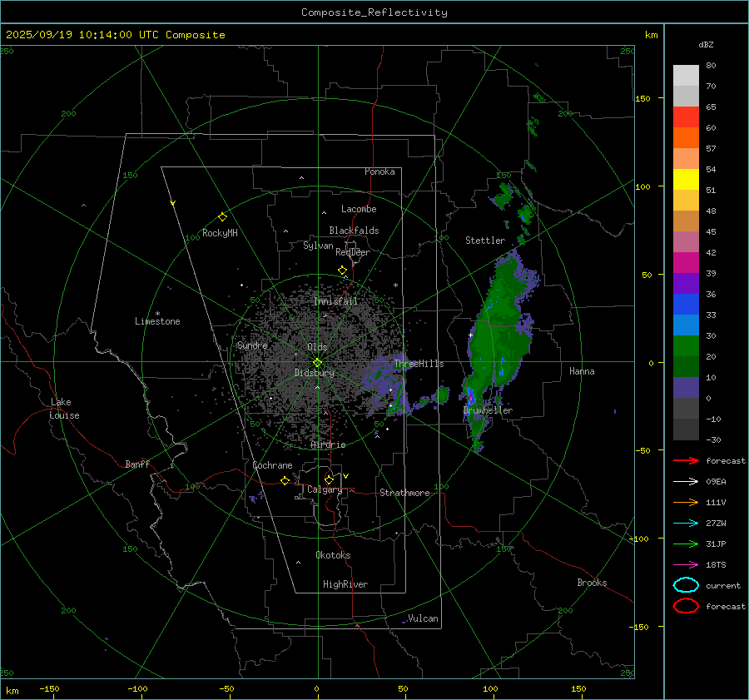The width and height of the screenshot is (749, 700).
Task: Click the cyan current ellipse legend icon
Action: pyautogui.click(x=686, y=585)
